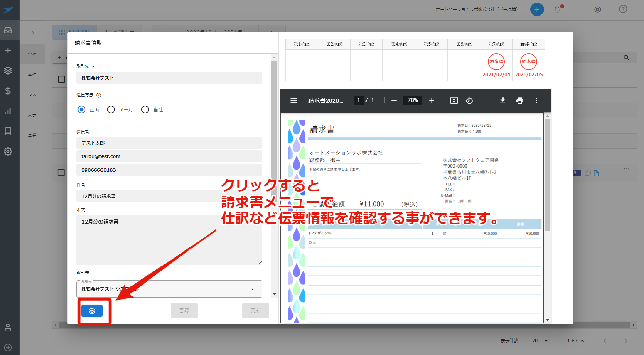This screenshot has height=355, width=644.
Task: Select the 当社 radio button
Action: coord(145,109)
